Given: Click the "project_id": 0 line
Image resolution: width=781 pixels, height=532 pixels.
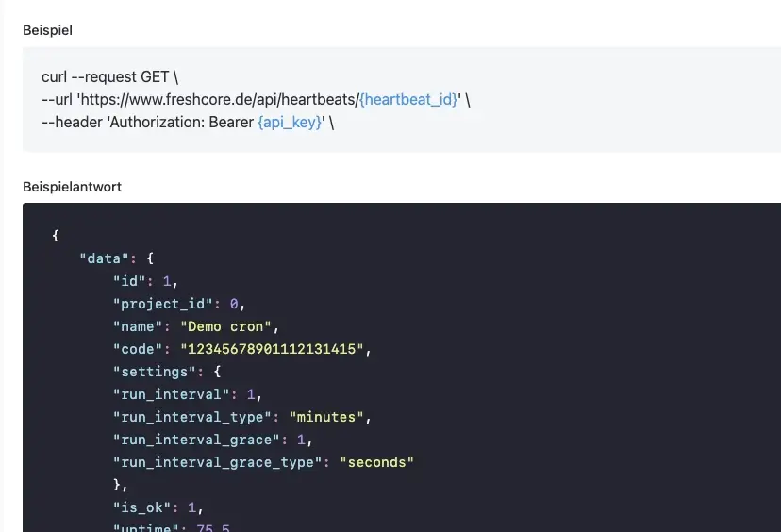Looking at the screenshot, I should pyautogui.click(x=179, y=304).
